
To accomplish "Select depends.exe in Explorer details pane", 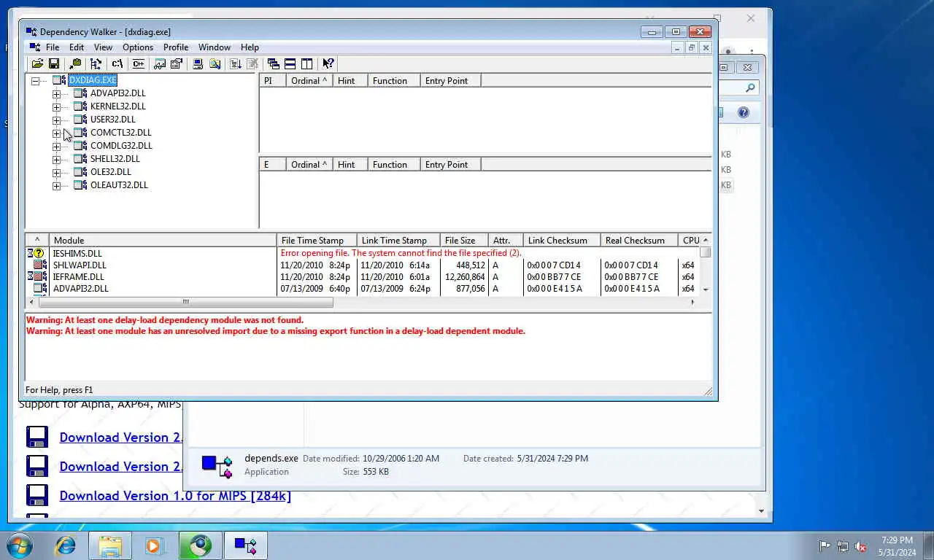I will click(271, 458).
